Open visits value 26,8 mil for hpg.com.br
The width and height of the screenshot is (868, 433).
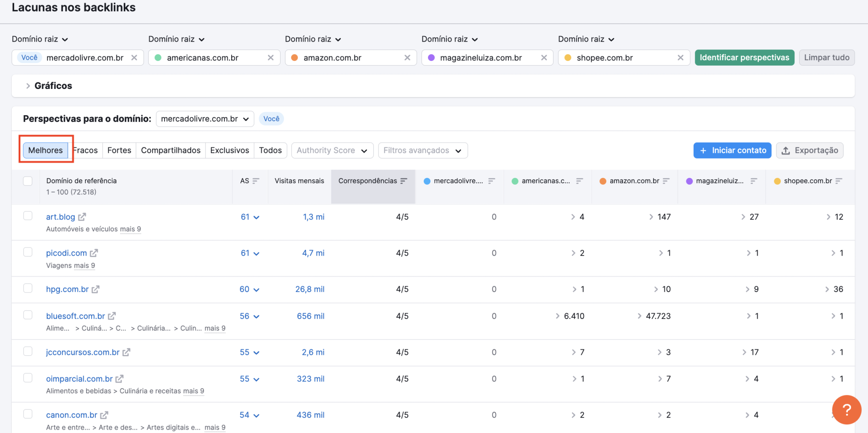[310, 289]
